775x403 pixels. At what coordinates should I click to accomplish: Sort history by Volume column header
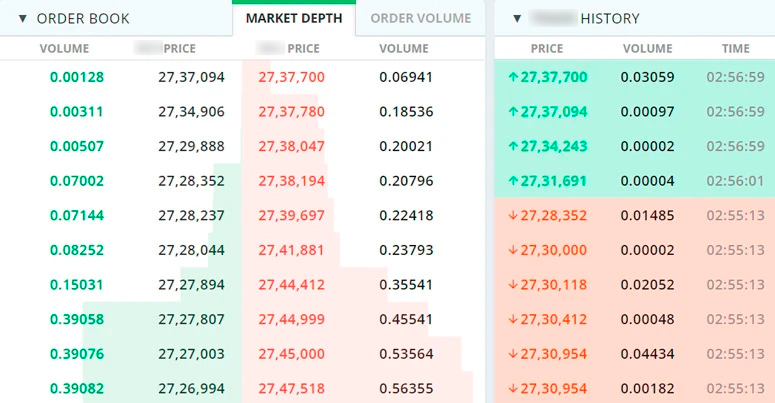click(x=647, y=48)
